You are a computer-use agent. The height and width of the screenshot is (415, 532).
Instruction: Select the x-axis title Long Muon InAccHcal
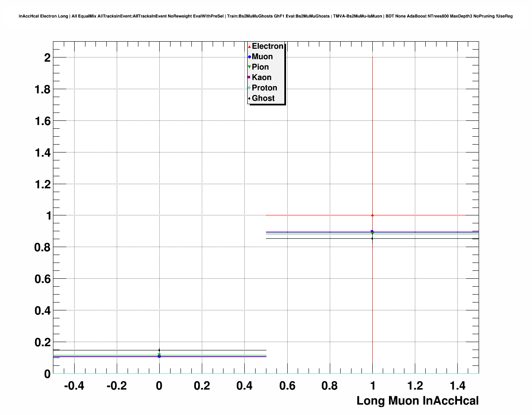click(418, 401)
